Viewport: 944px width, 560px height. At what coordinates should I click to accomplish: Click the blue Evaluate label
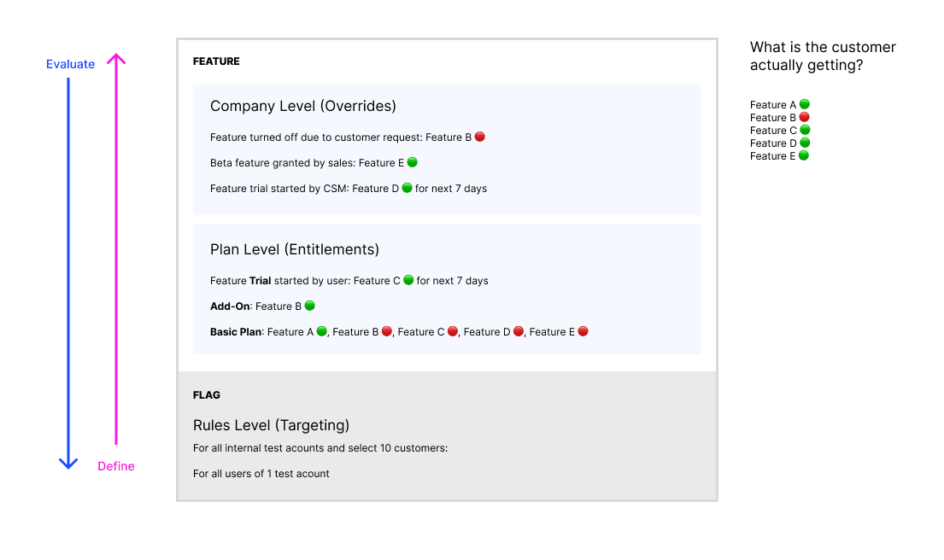[71, 64]
